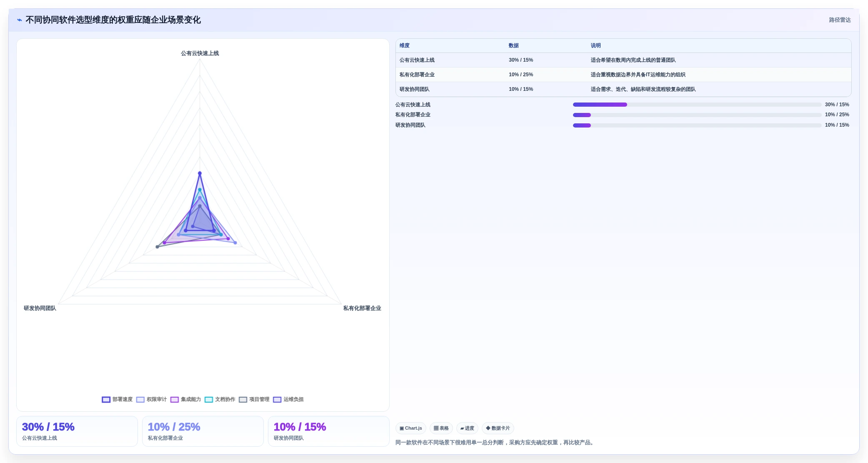This screenshot has width=868, height=463.
Task: Click the 数据卡片 tag chip
Action: pos(498,428)
